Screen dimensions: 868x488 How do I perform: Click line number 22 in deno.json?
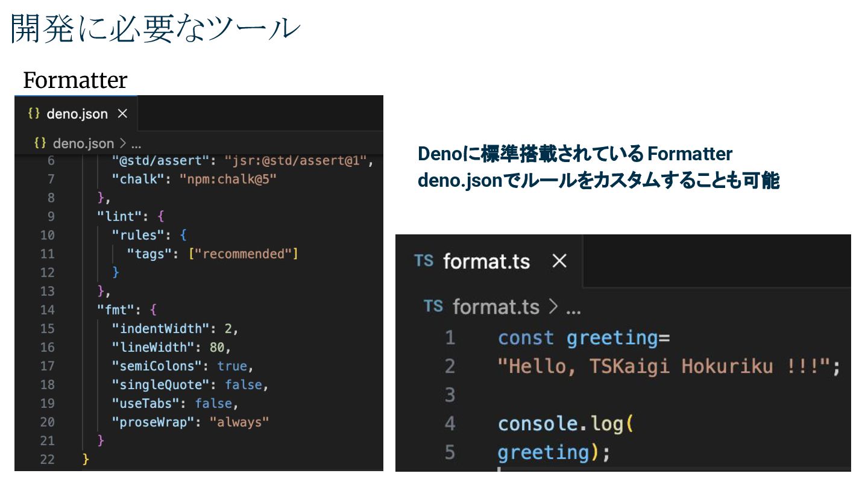tap(47, 459)
